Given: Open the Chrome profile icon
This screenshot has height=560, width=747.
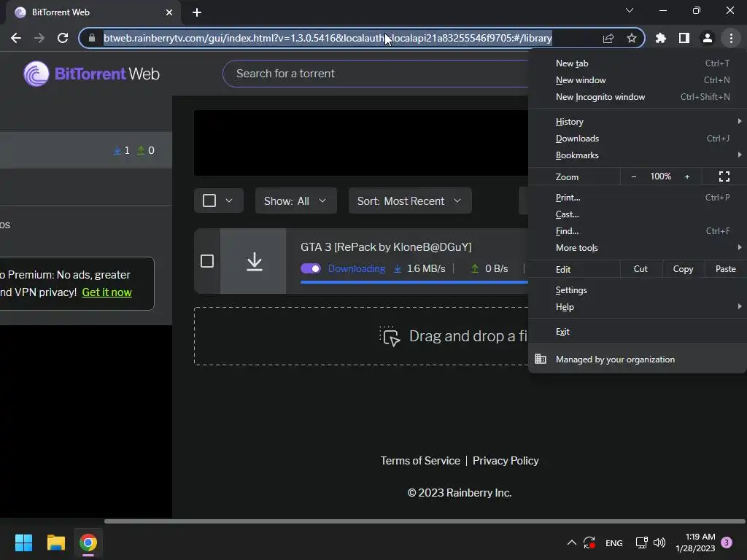Looking at the screenshot, I should click(708, 38).
